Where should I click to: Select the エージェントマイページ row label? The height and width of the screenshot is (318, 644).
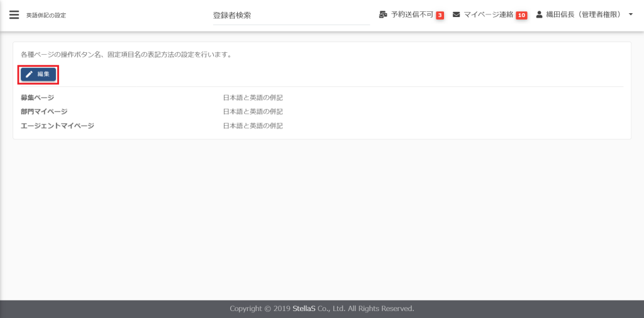(57, 126)
